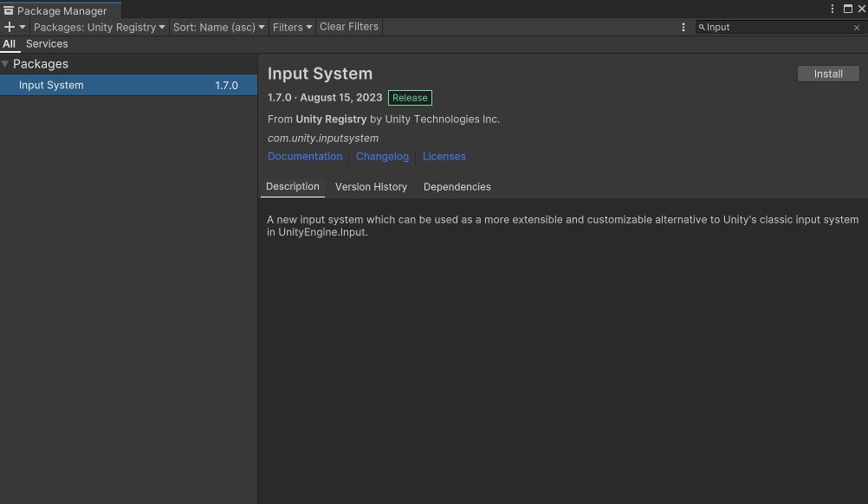Switch to the All tab
Image resolution: width=868 pixels, height=504 pixels.
pos(9,43)
